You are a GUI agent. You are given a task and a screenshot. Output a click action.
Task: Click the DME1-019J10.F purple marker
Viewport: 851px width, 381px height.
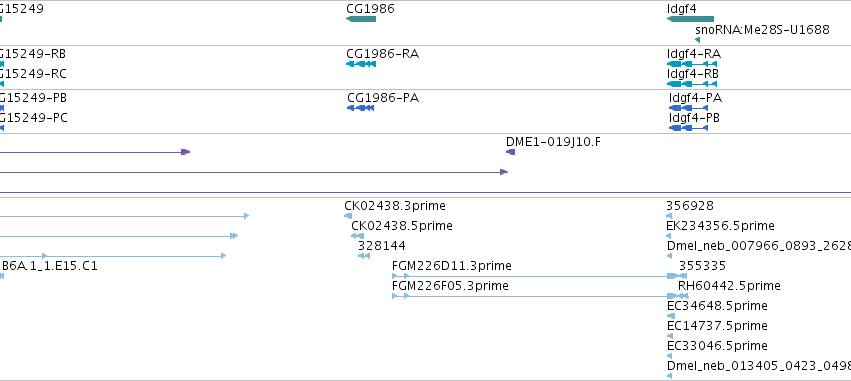click(x=510, y=152)
